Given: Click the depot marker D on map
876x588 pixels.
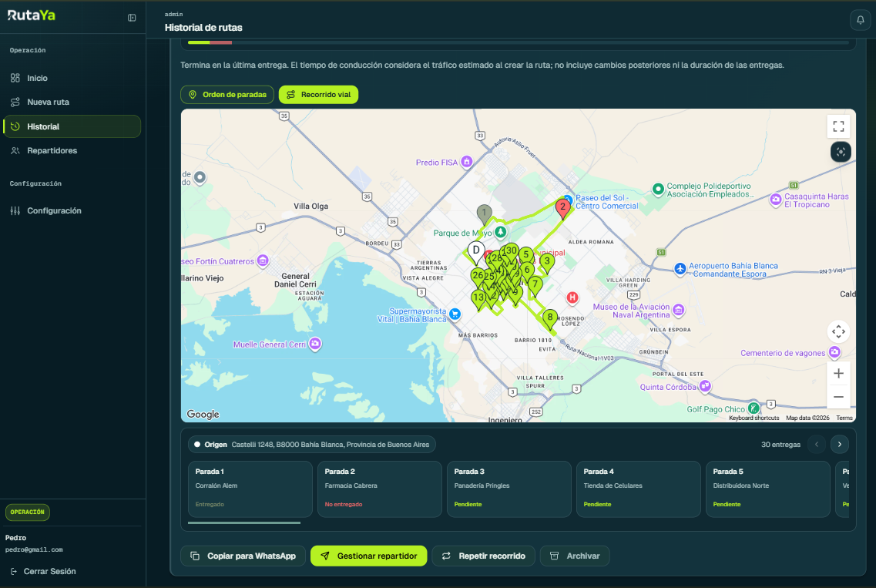Looking at the screenshot, I should (x=476, y=251).
